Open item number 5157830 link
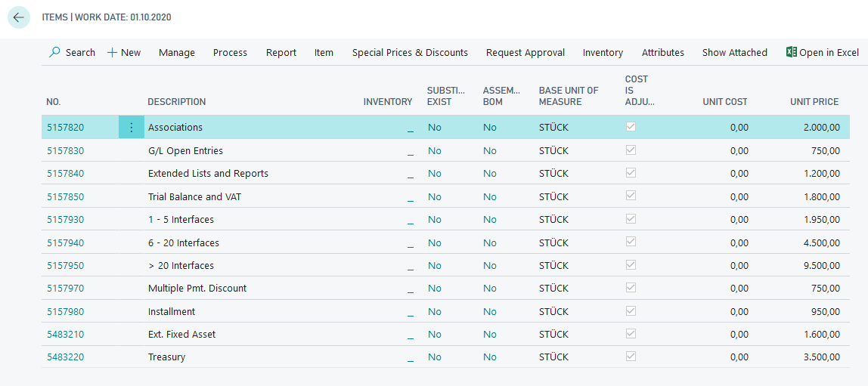Viewport: 868px width, 386px height. (66, 150)
